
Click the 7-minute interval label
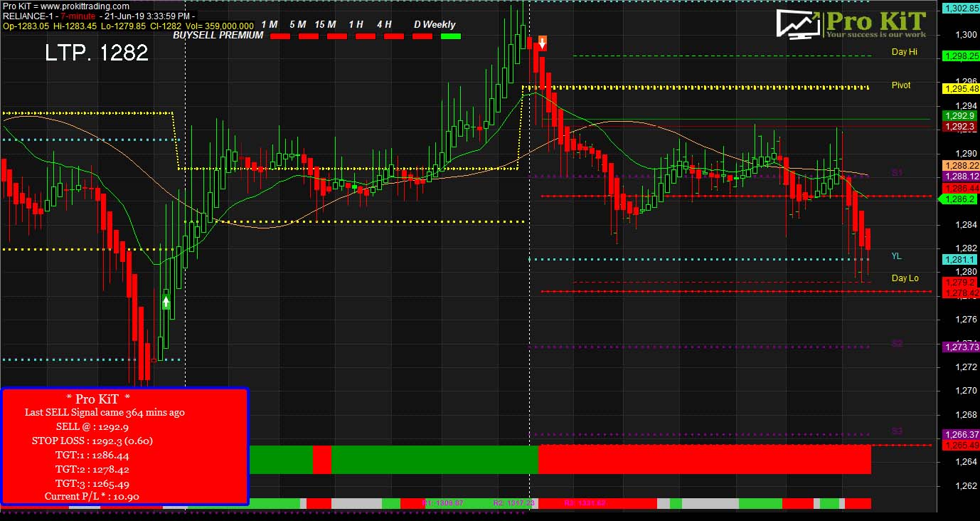point(79,16)
